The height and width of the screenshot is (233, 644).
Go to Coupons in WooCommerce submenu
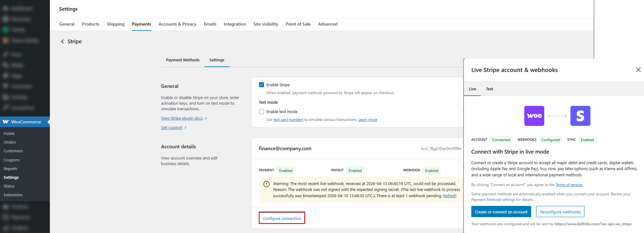tap(12, 160)
